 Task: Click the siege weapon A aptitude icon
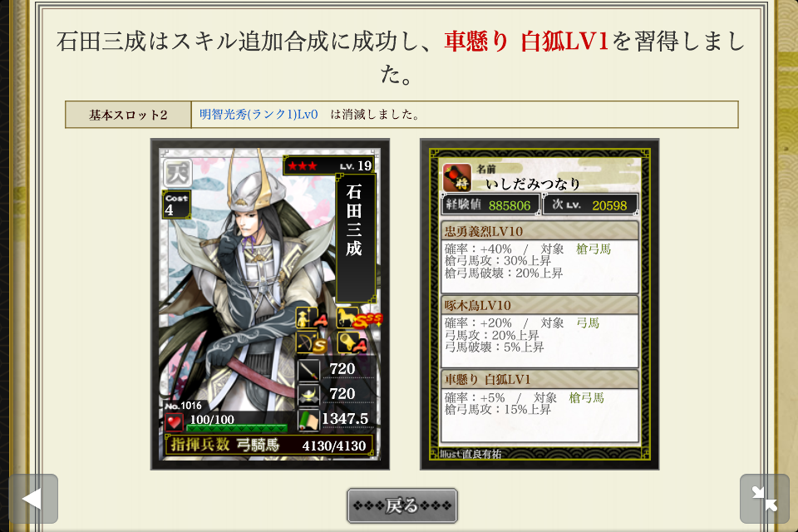(352, 342)
